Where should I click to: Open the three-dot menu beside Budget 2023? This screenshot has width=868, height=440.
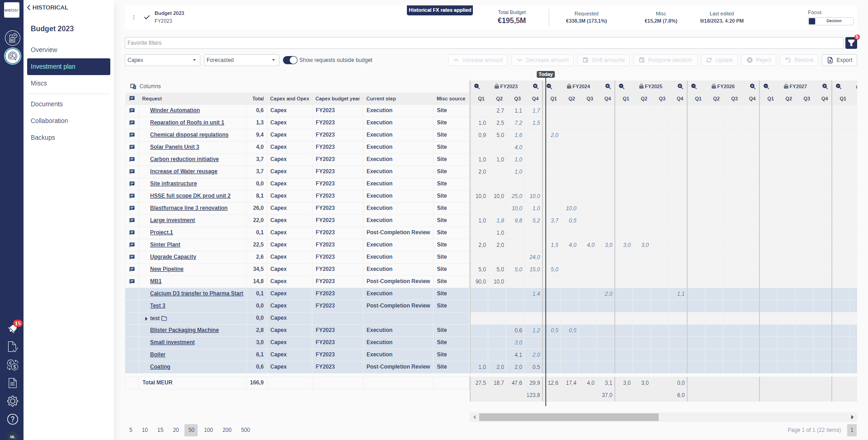pos(134,18)
